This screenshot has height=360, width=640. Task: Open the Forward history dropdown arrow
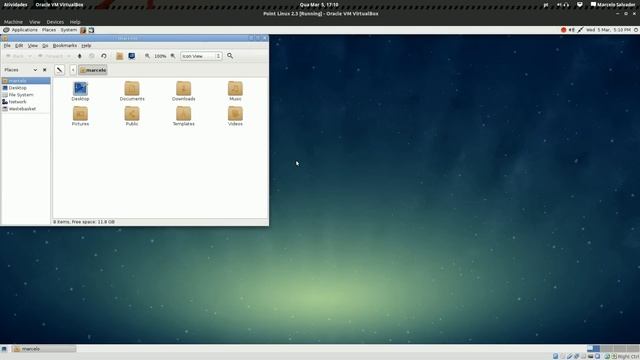pyautogui.click(x=69, y=56)
